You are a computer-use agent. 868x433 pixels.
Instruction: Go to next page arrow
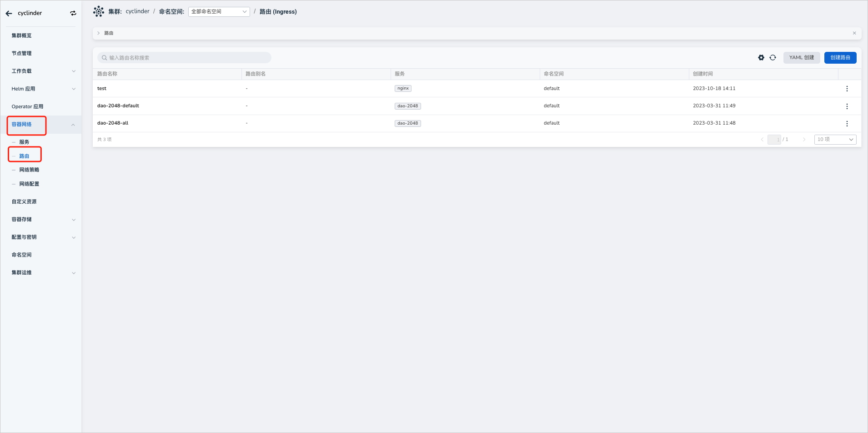(x=804, y=140)
